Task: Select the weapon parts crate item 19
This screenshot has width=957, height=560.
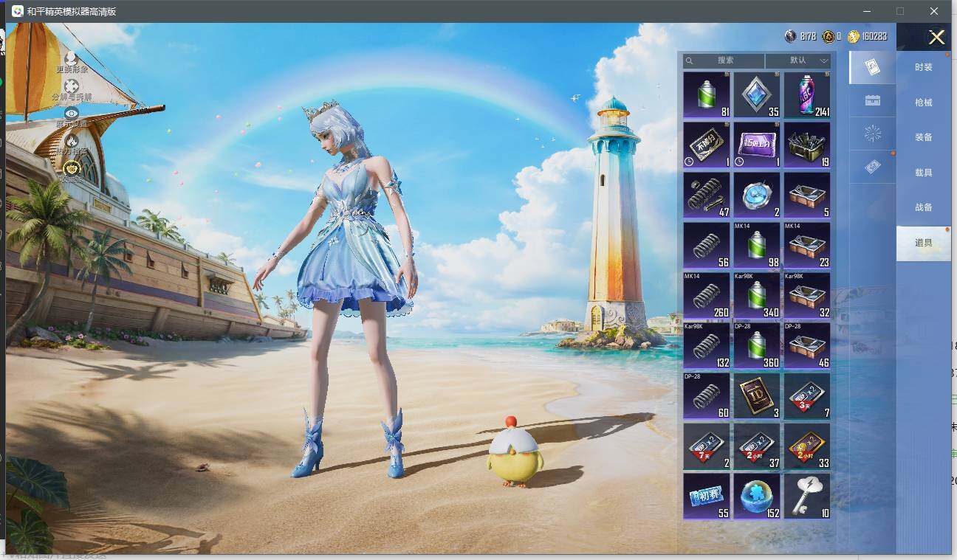Action: click(807, 145)
